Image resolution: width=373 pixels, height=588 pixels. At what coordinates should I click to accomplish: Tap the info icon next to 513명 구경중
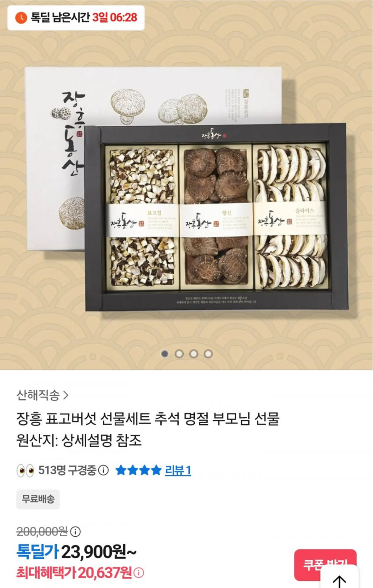(103, 470)
